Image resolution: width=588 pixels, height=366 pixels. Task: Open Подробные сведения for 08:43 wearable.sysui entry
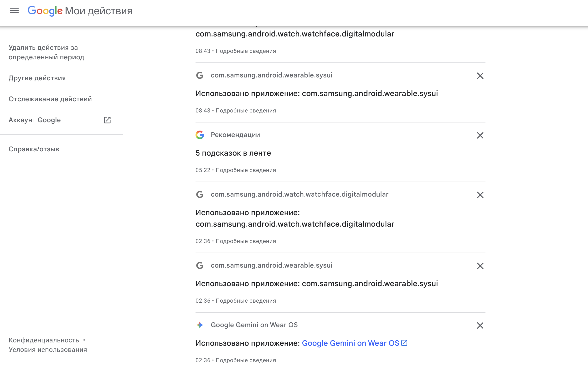[x=246, y=111]
